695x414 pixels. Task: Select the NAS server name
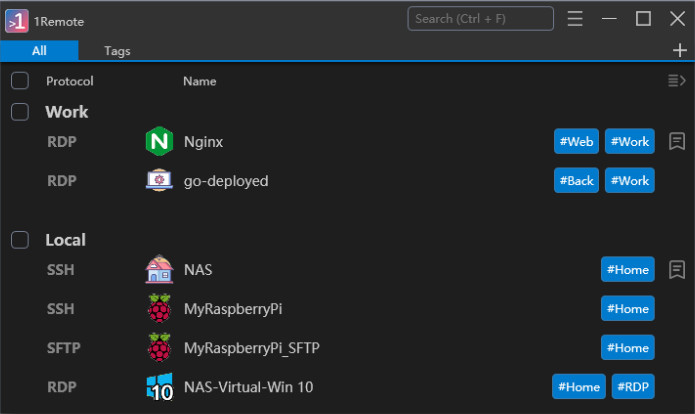tap(198, 269)
